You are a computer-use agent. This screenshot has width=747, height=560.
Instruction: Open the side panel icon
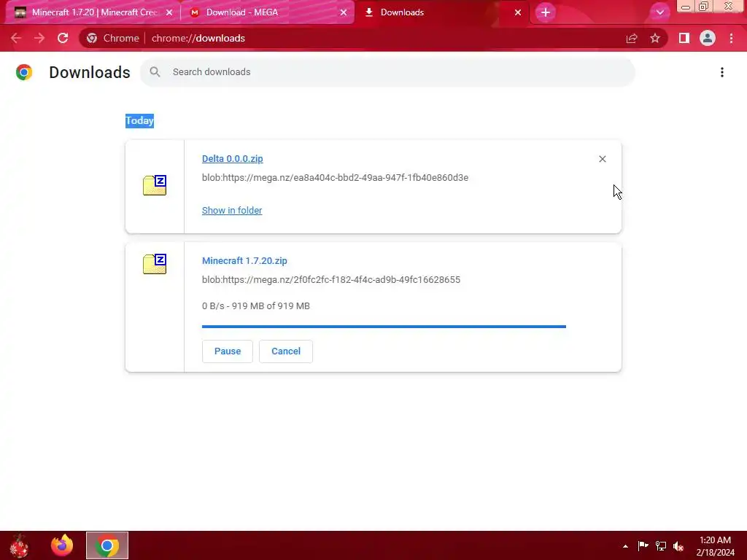point(684,38)
